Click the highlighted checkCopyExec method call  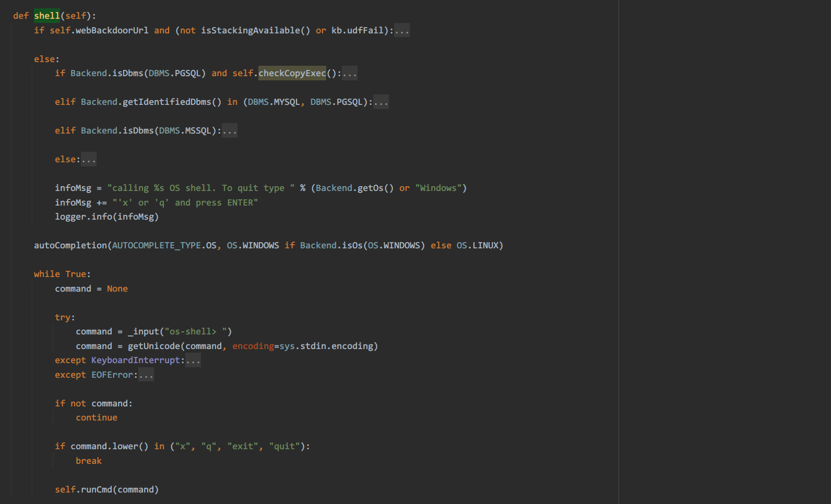click(x=292, y=73)
